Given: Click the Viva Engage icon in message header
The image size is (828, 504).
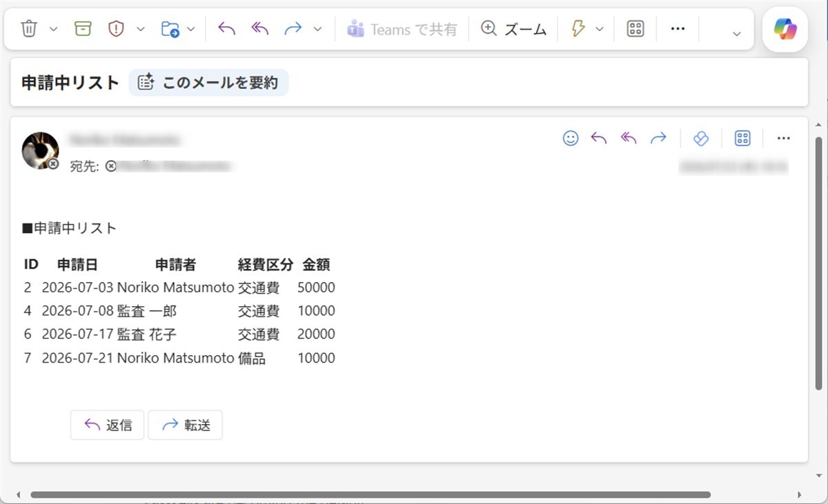Looking at the screenshot, I should click(700, 138).
